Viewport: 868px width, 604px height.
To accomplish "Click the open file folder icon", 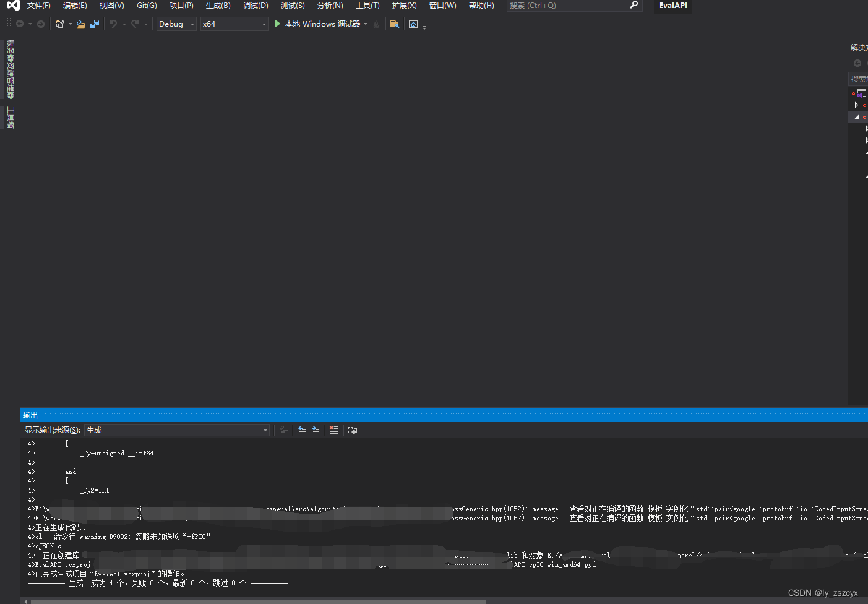I will (x=80, y=24).
